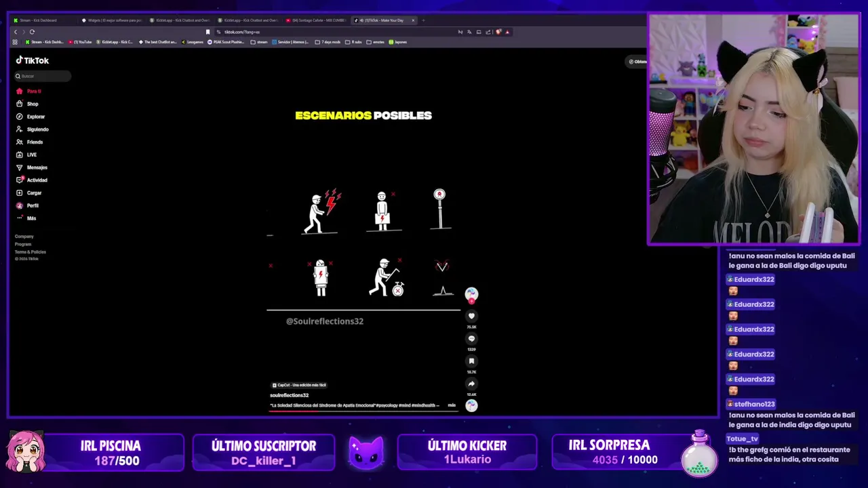Image resolution: width=868 pixels, height=488 pixels.
Task: Open the soulreflections32 username link
Action: [289, 395]
